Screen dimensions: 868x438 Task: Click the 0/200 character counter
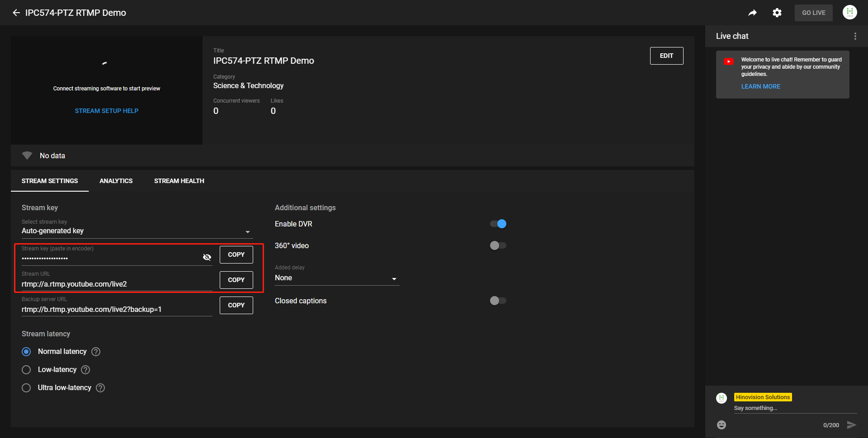tap(831, 425)
